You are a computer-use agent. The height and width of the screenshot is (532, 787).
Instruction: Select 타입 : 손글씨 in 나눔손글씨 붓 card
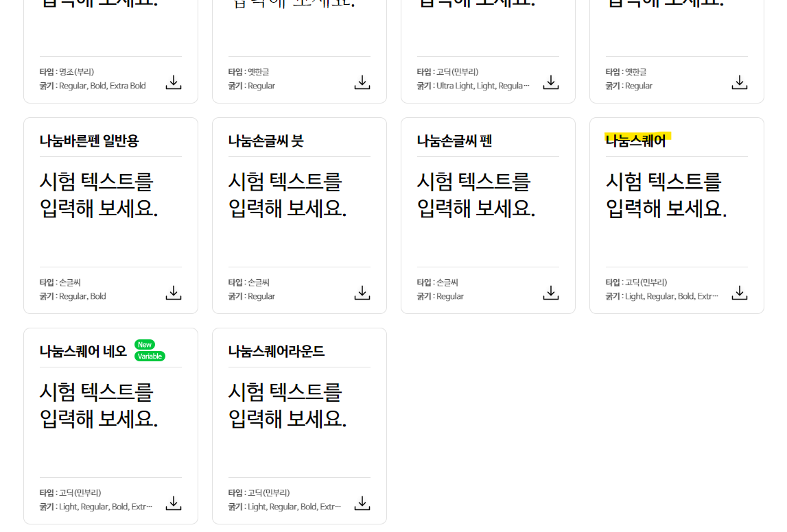[249, 282]
